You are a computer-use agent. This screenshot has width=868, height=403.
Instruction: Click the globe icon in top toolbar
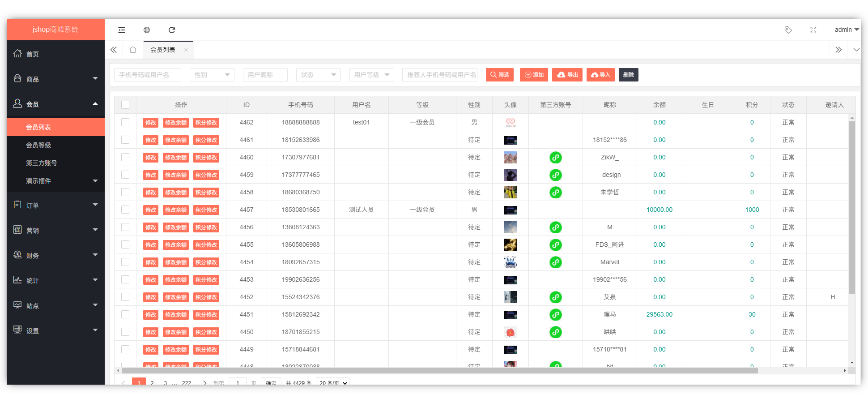click(x=147, y=30)
